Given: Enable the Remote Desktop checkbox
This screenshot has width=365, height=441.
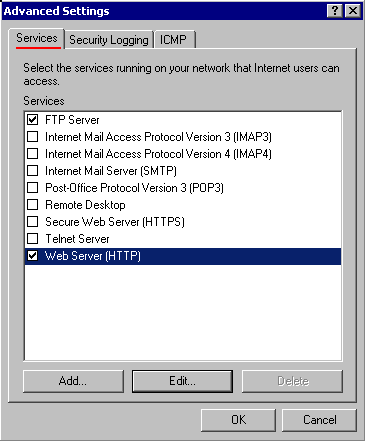Looking at the screenshot, I should click(32, 204).
